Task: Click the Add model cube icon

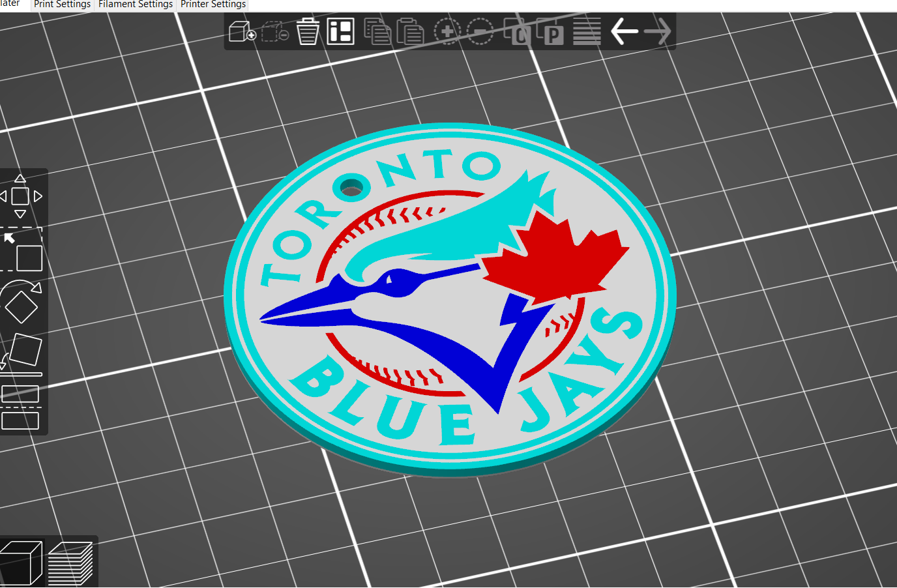Action: click(x=243, y=31)
